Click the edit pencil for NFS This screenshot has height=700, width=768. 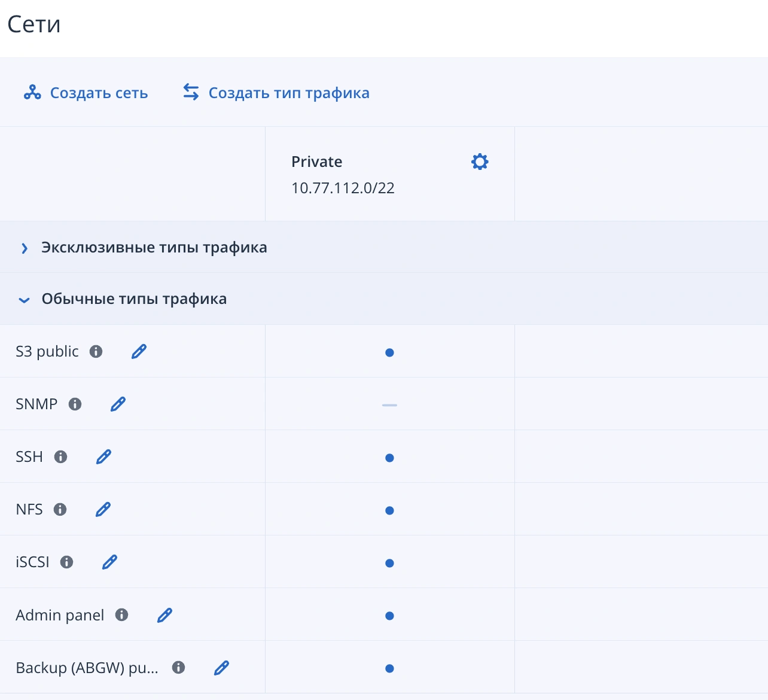click(103, 510)
